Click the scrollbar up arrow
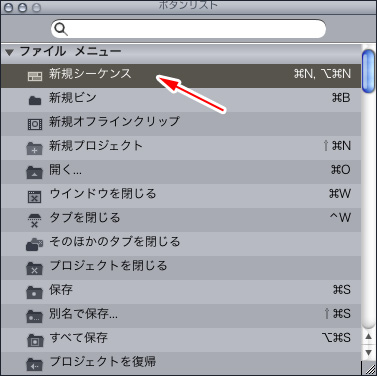 pyautogui.click(x=369, y=337)
